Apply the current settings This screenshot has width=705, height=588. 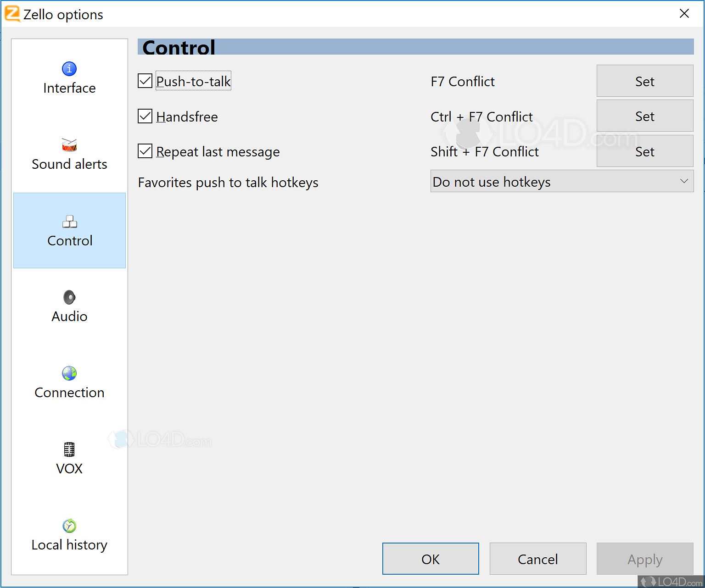[644, 559]
